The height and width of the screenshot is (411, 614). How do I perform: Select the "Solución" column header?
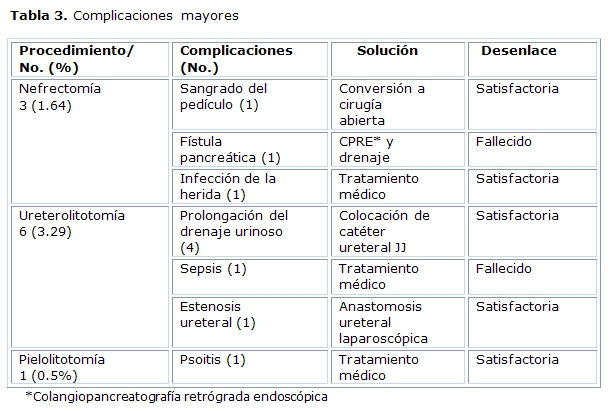pyautogui.click(x=387, y=51)
